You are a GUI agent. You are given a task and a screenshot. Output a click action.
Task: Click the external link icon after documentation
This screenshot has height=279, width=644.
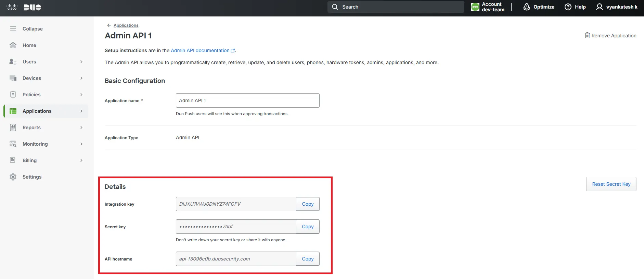click(x=233, y=50)
